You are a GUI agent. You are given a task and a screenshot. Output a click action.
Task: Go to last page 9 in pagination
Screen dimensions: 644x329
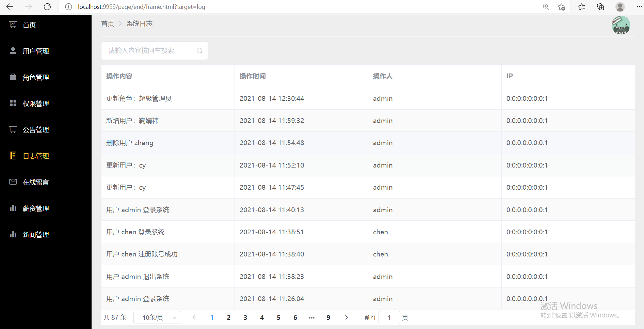(328, 317)
